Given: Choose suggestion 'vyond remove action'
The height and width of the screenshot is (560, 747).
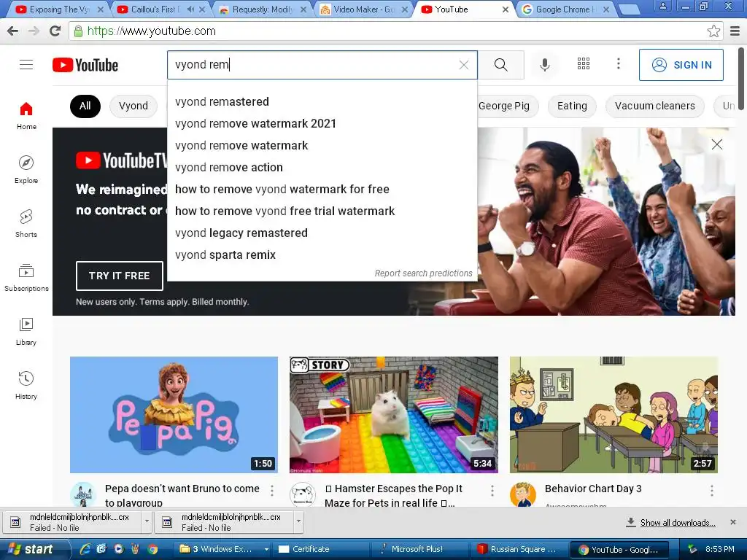Looking at the screenshot, I should (x=322, y=168).
